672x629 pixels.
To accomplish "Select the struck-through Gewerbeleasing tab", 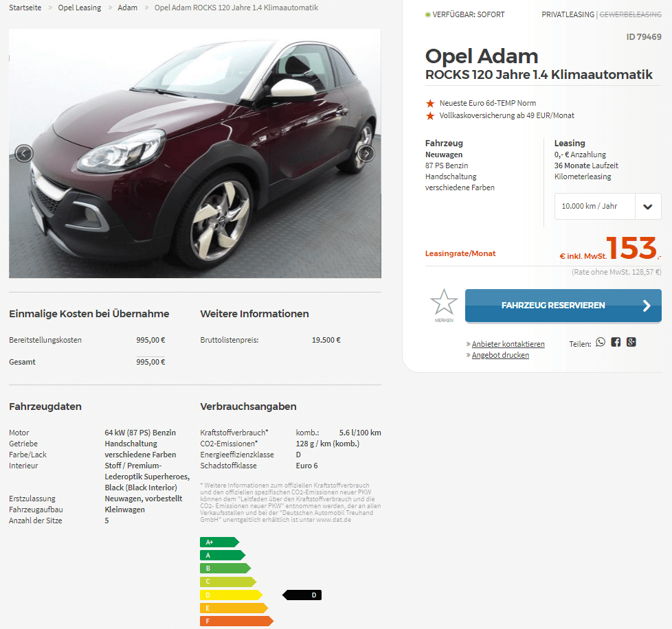I will 630,14.
